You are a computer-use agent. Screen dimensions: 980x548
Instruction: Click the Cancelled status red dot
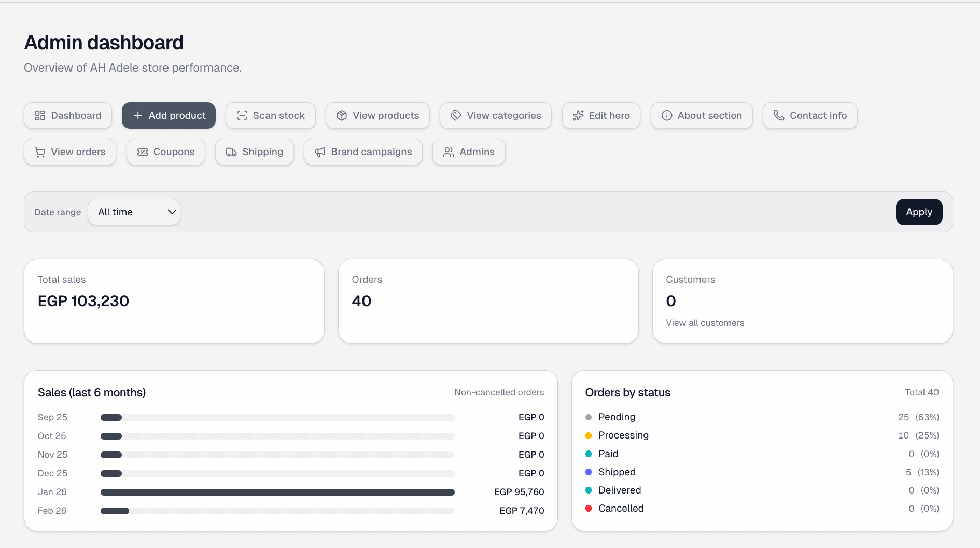coord(589,509)
